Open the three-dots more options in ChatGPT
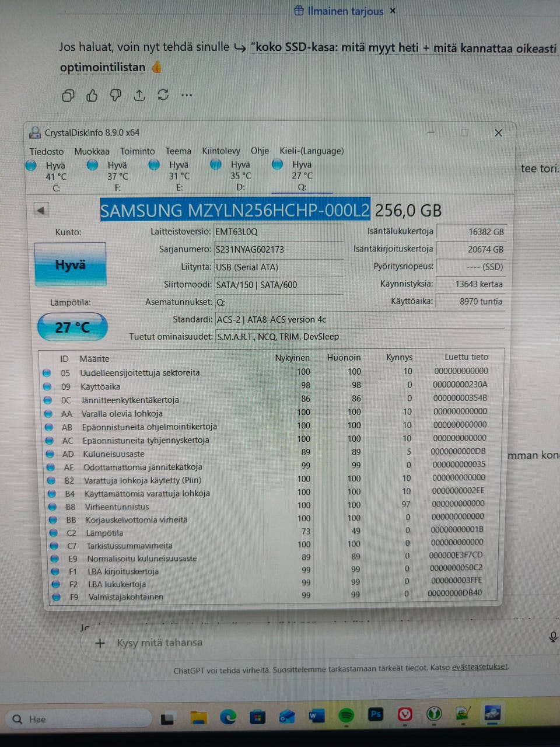The image size is (560, 747). click(x=187, y=95)
